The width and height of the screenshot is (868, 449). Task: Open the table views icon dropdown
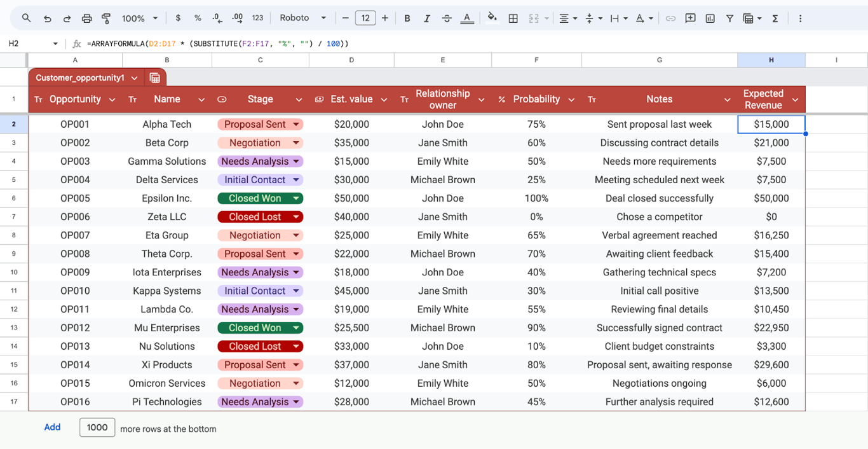point(752,18)
